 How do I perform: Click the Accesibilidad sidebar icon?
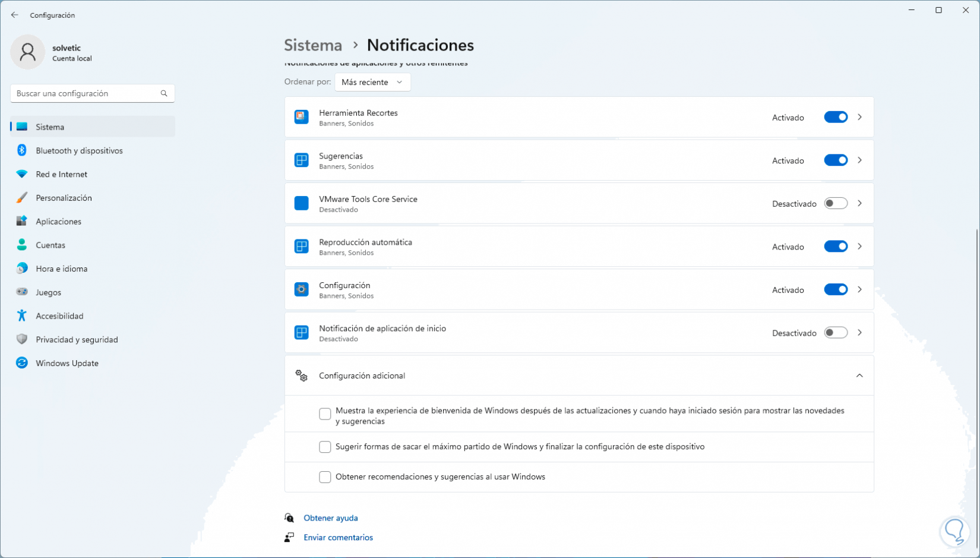(x=22, y=316)
